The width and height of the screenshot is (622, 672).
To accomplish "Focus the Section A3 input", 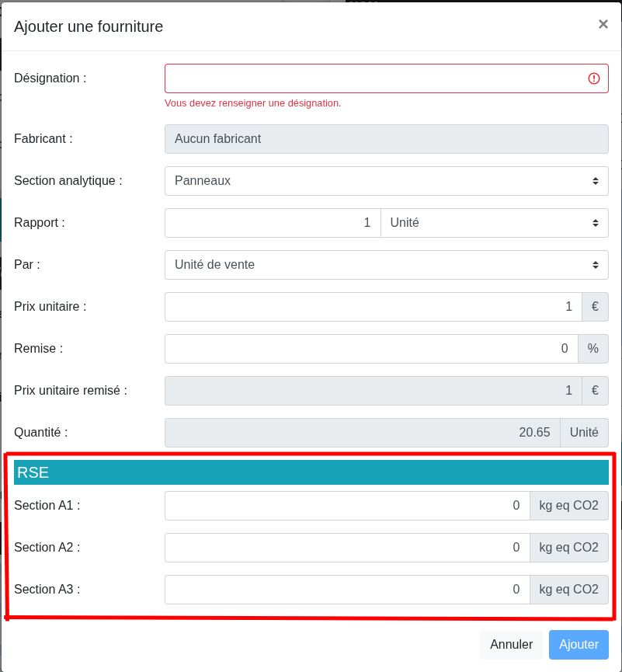I will [x=347, y=590].
